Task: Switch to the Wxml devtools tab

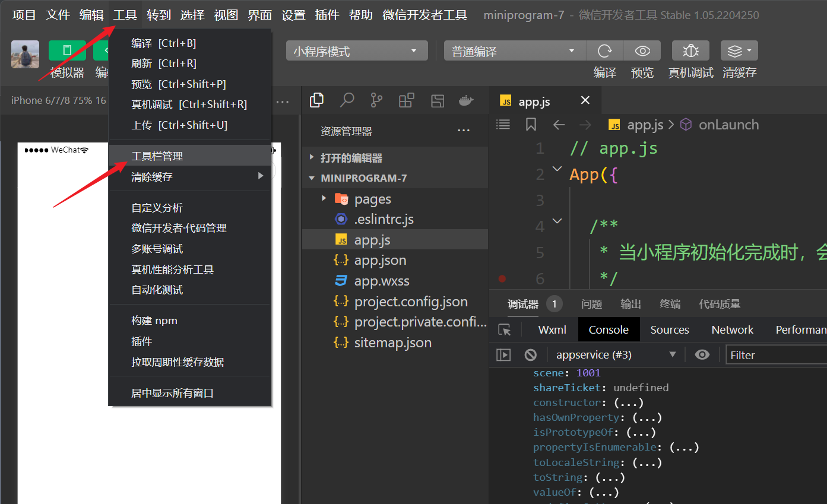Action: pyautogui.click(x=552, y=330)
